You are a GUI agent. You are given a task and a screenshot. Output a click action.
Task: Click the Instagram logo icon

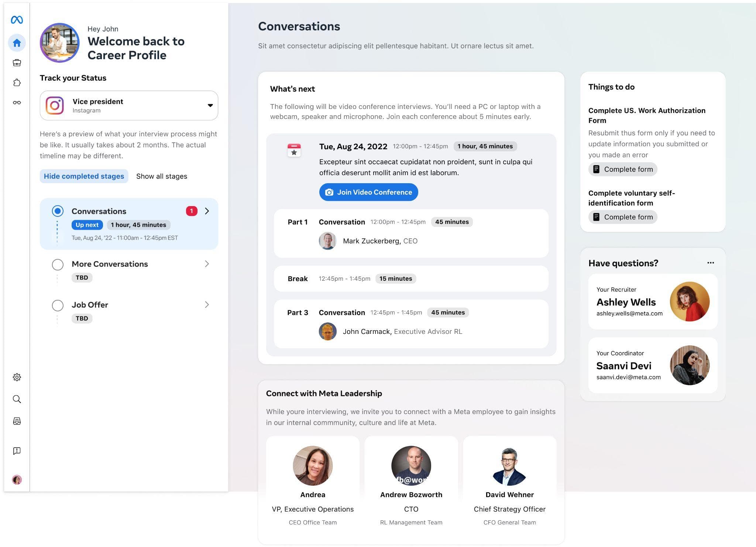[55, 106]
